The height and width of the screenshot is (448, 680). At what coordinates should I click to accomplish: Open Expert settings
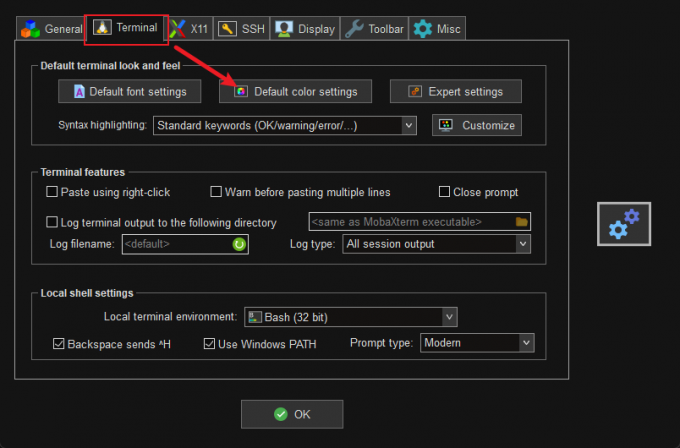(x=456, y=92)
